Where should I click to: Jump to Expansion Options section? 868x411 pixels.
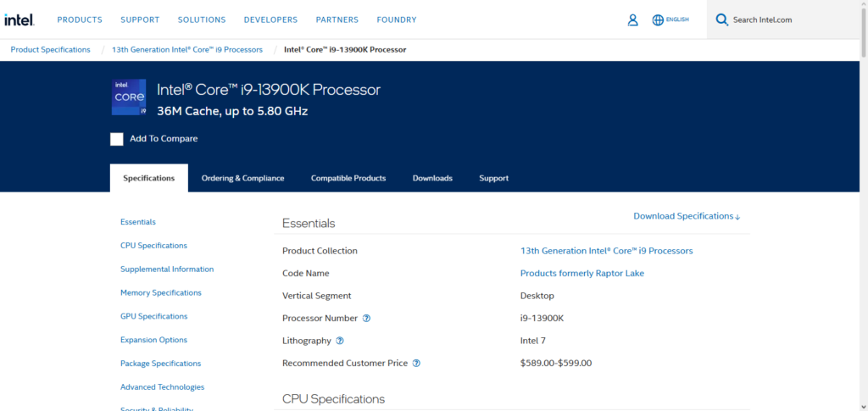tap(154, 340)
